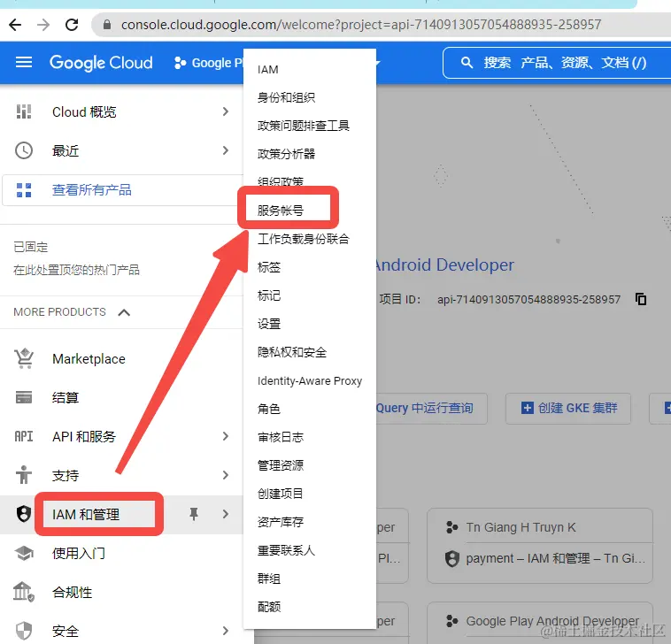Screen dimensions: 671x644
Task: Click the address bar lock icon
Action: tap(107, 25)
